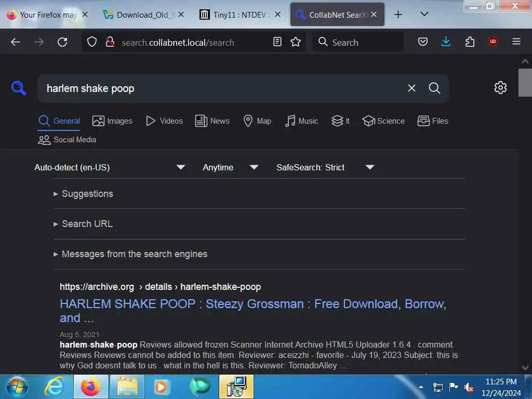Image resolution: width=532 pixels, height=399 pixels.
Task: Open the Pocket save icon
Action: click(x=422, y=42)
